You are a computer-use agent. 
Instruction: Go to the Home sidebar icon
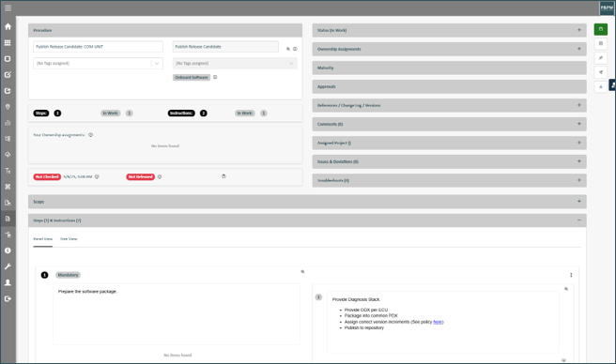8,26
